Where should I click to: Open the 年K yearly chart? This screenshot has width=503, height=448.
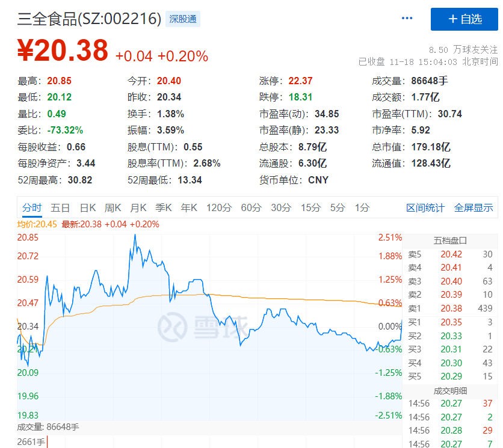(188, 207)
